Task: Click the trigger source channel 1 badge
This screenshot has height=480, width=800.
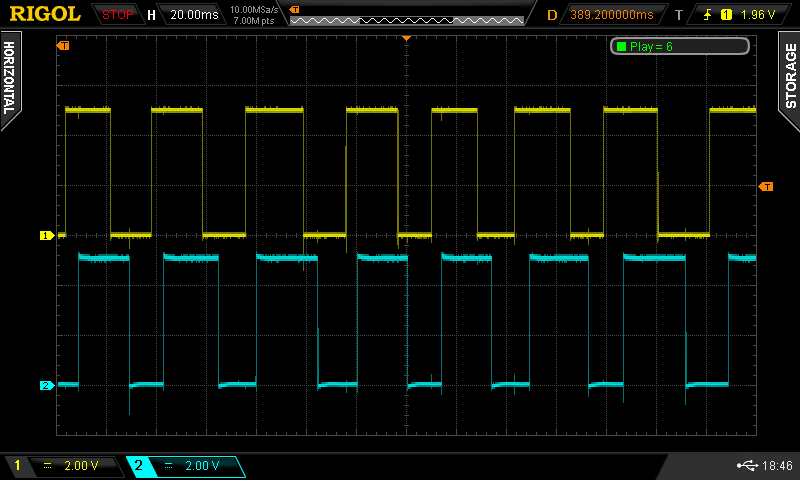Action: pyautogui.click(x=726, y=15)
